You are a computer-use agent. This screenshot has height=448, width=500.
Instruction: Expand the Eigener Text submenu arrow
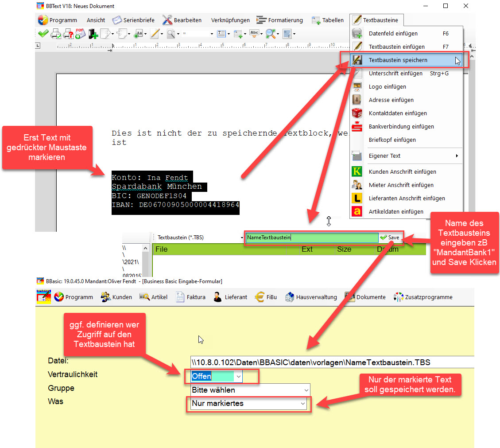pyautogui.click(x=457, y=156)
